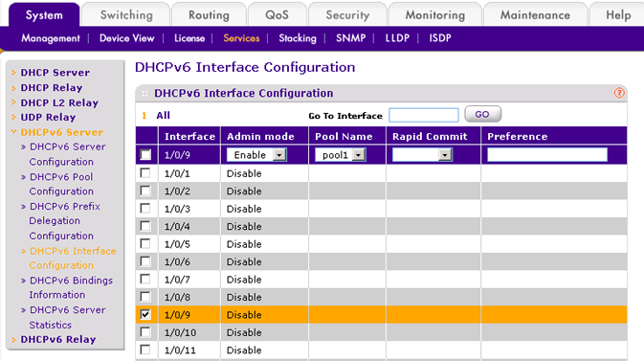This screenshot has width=644, height=361.
Task: Click the GO button
Action: (482, 114)
